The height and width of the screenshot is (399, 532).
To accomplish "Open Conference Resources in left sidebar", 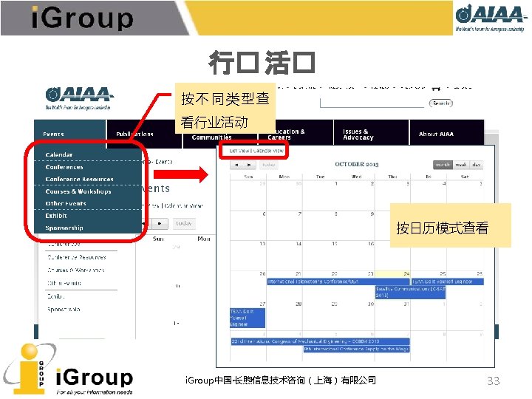I will pos(77,257).
